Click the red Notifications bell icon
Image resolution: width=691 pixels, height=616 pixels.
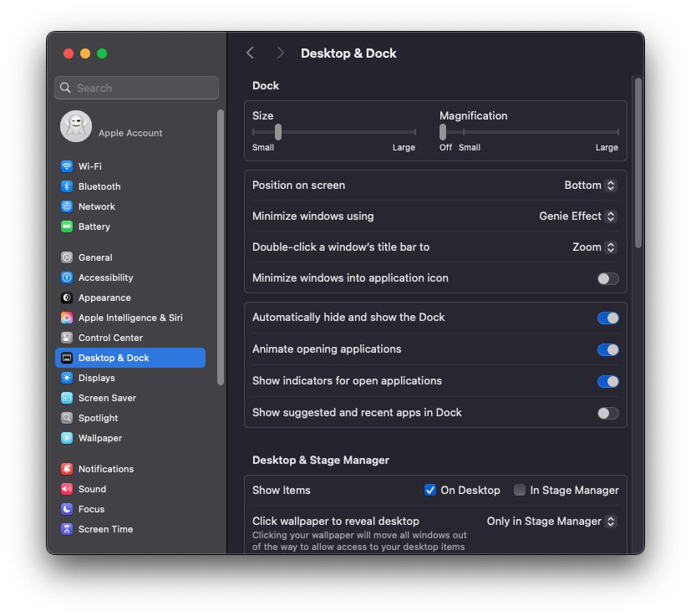tap(67, 469)
